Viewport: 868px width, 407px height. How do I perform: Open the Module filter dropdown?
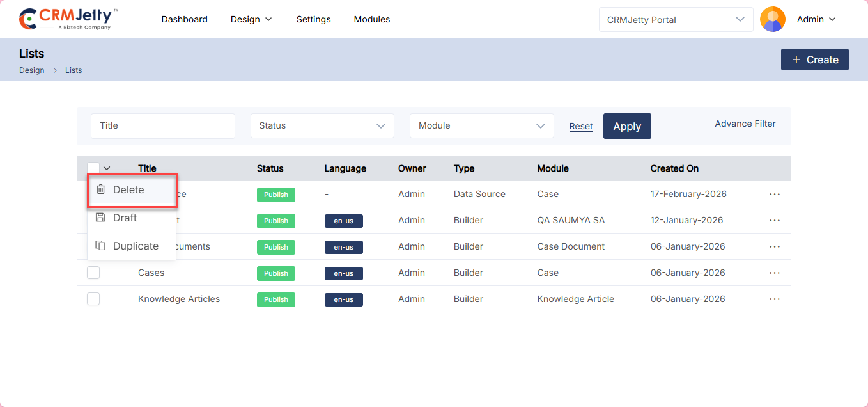[x=481, y=126]
